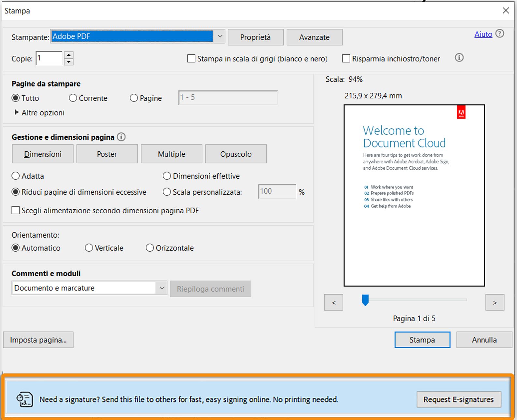This screenshot has width=517, height=420.
Task: Click the Riepiloga commenti button
Action: (210, 289)
